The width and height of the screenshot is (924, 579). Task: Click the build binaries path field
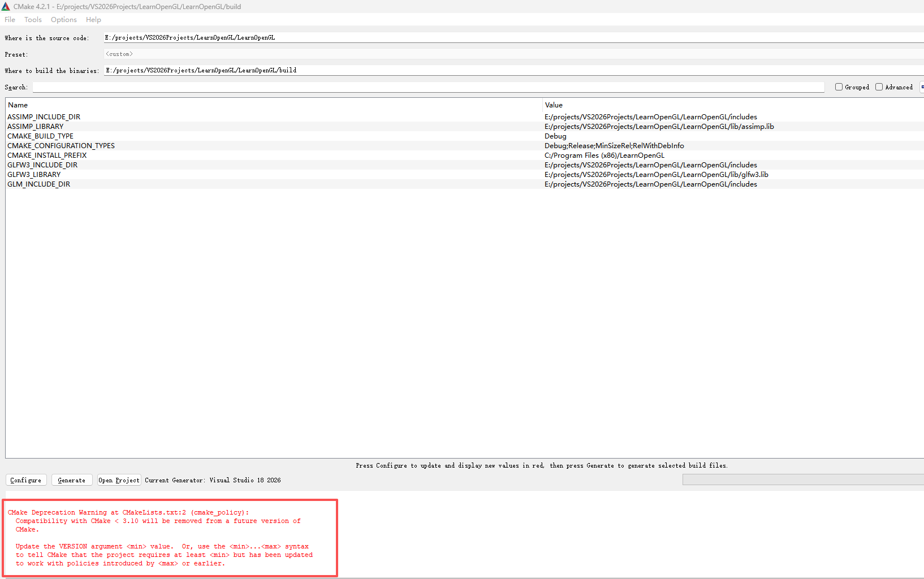(513, 70)
